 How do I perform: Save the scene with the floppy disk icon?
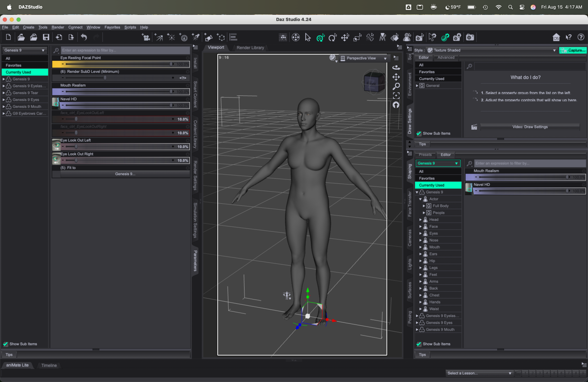tap(46, 37)
